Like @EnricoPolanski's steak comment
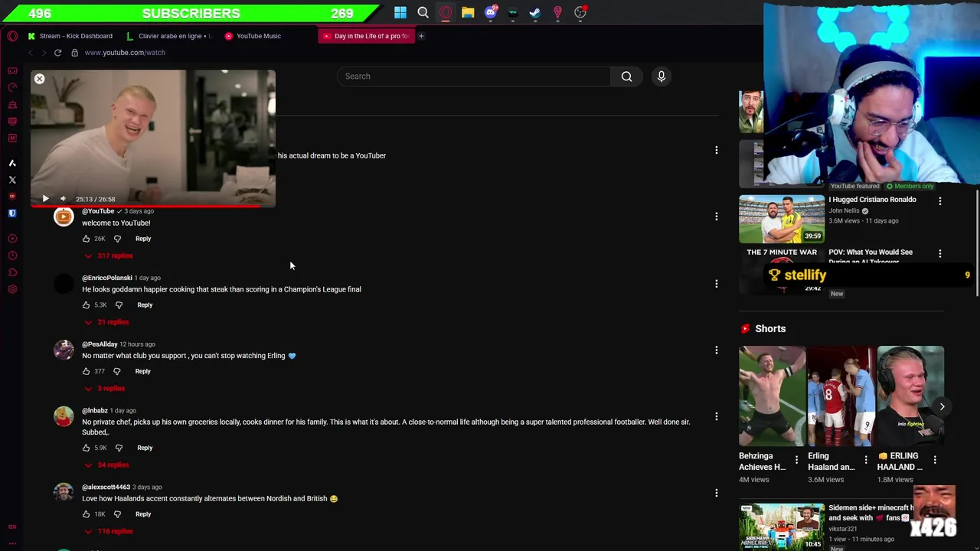Image resolution: width=980 pixels, height=551 pixels. (x=86, y=305)
